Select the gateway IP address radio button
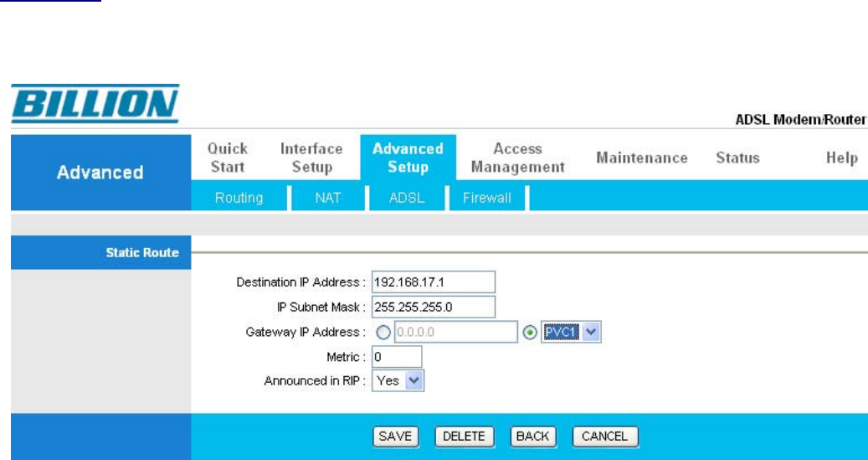Viewport: 868px width, 460px height. [383, 333]
